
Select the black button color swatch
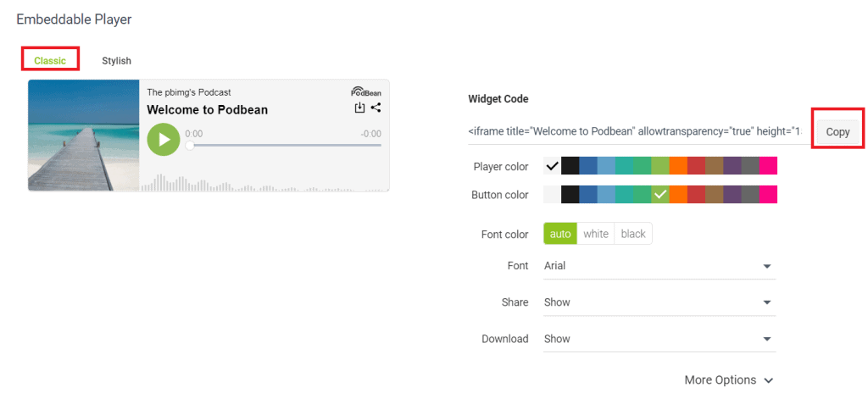tap(570, 194)
